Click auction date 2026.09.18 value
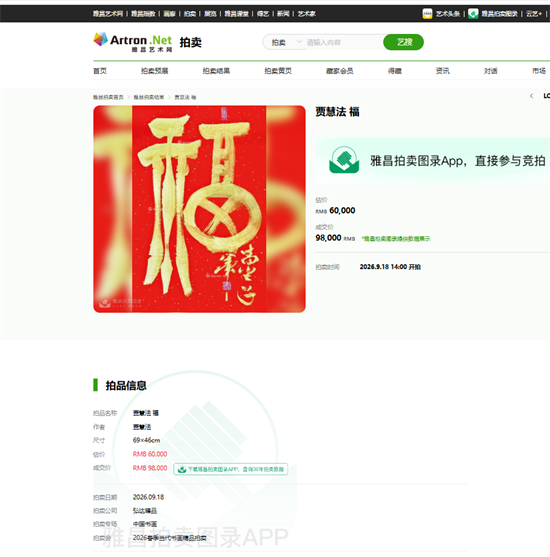Viewport: 550px width, 557px height. pyautogui.click(x=149, y=497)
